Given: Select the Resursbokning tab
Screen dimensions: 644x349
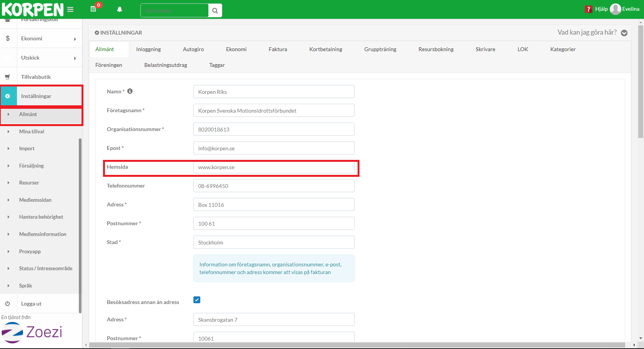Looking at the screenshot, I should click(x=436, y=49).
